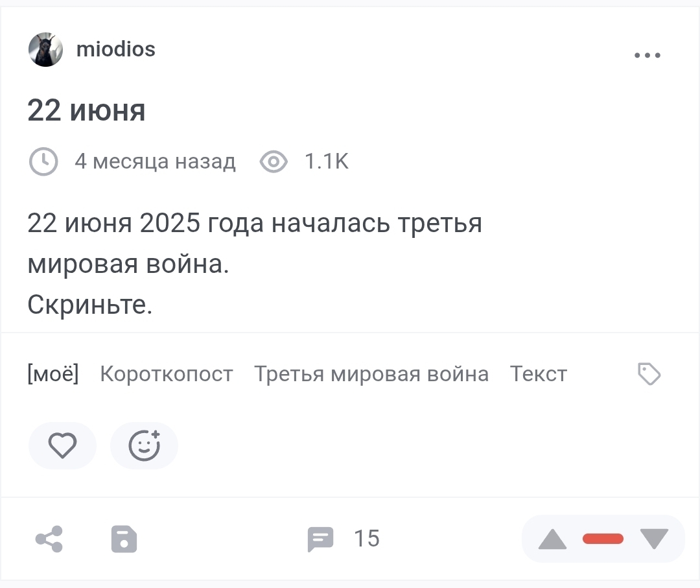Open comments via the speech bubble icon
Viewport: 700px width, 588px height.
click(x=320, y=539)
